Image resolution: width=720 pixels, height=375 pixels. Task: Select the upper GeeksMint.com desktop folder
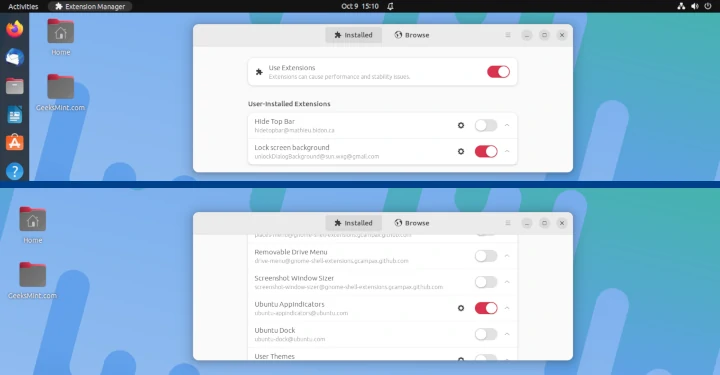61,92
